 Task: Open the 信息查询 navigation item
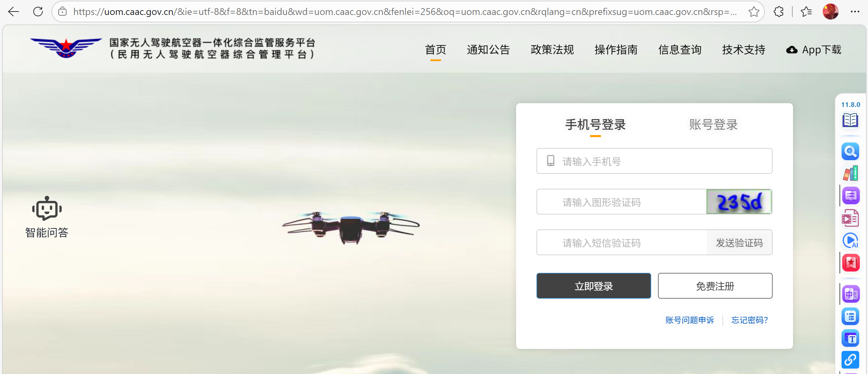pyautogui.click(x=680, y=50)
